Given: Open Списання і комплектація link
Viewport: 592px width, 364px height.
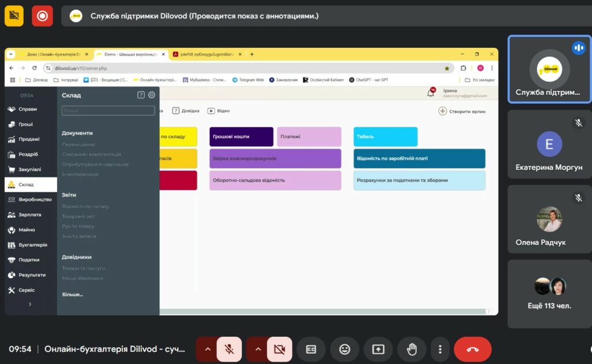Looking at the screenshot, I should (91, 154).
